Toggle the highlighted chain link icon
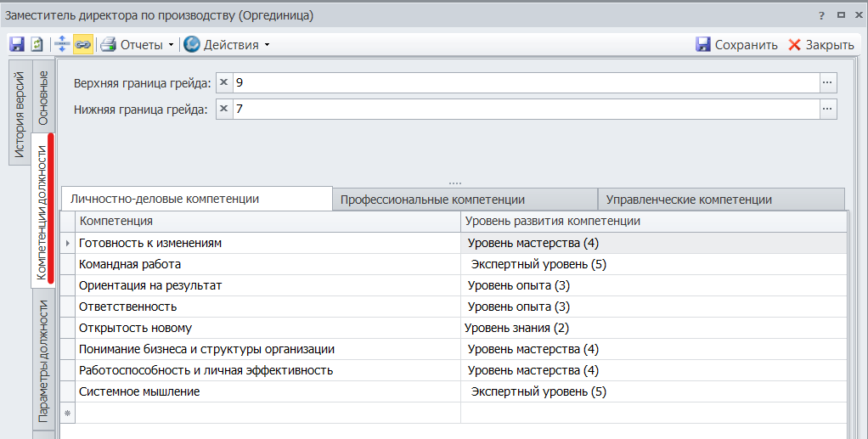This screenshot has width=868, height=439. [x=82, y=44]
